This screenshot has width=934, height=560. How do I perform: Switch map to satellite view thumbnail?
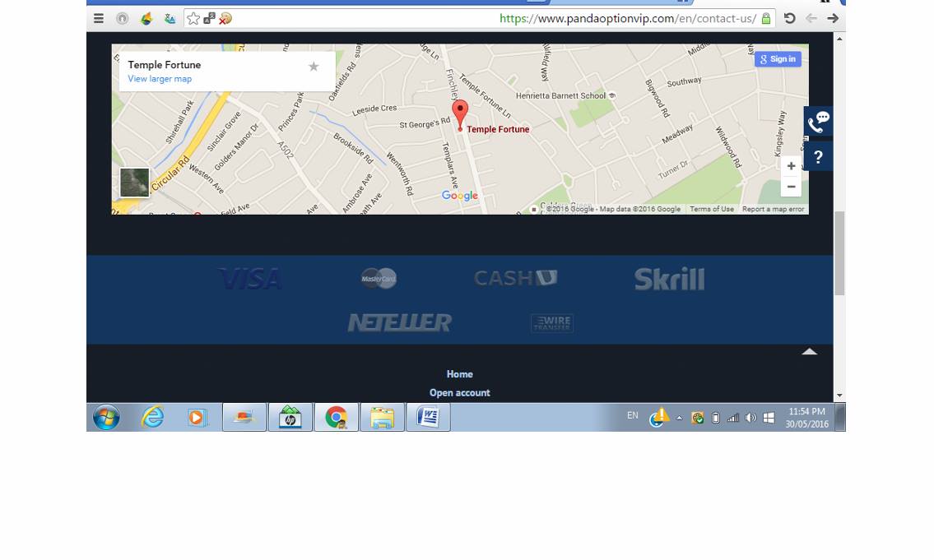pos(135,183)
